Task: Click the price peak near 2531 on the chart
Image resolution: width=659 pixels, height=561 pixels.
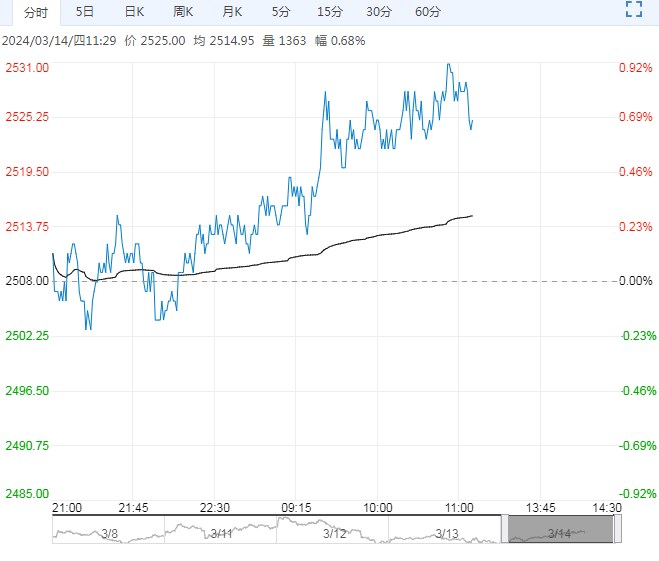Action: click(x=448, y=65)
